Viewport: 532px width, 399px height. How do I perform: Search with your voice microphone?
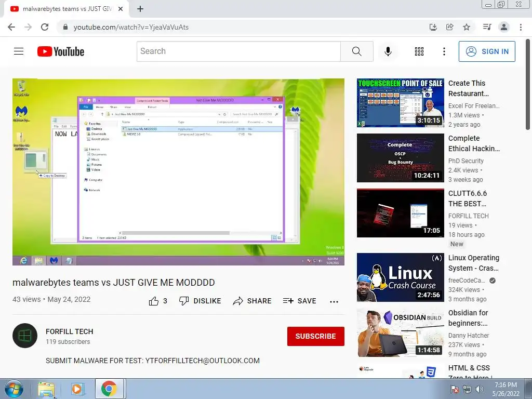388,51
